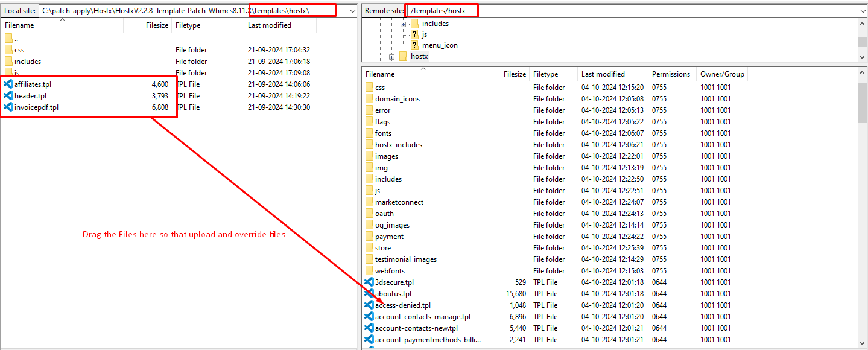
Task: Select the access-denied.tpl file icon
Action: 369,305
